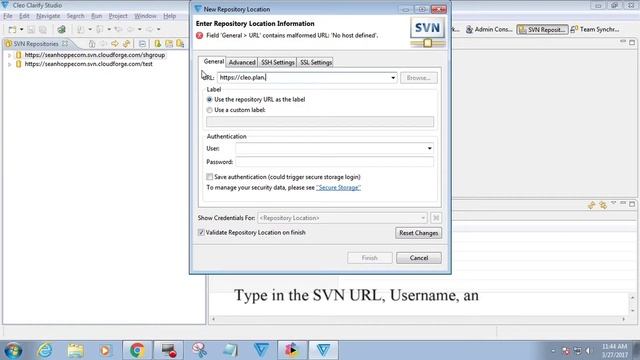This screenshot has width=640, height=360.
Task: Open the Team Synchronizing perspective
Action: point(595,29)
